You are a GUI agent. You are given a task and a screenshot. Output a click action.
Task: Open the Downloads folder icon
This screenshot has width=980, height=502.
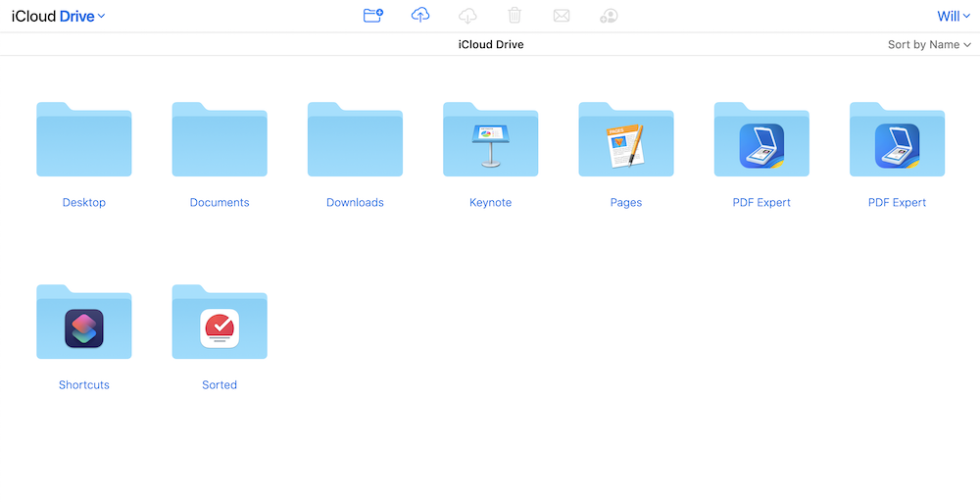(x=355, y=139)
